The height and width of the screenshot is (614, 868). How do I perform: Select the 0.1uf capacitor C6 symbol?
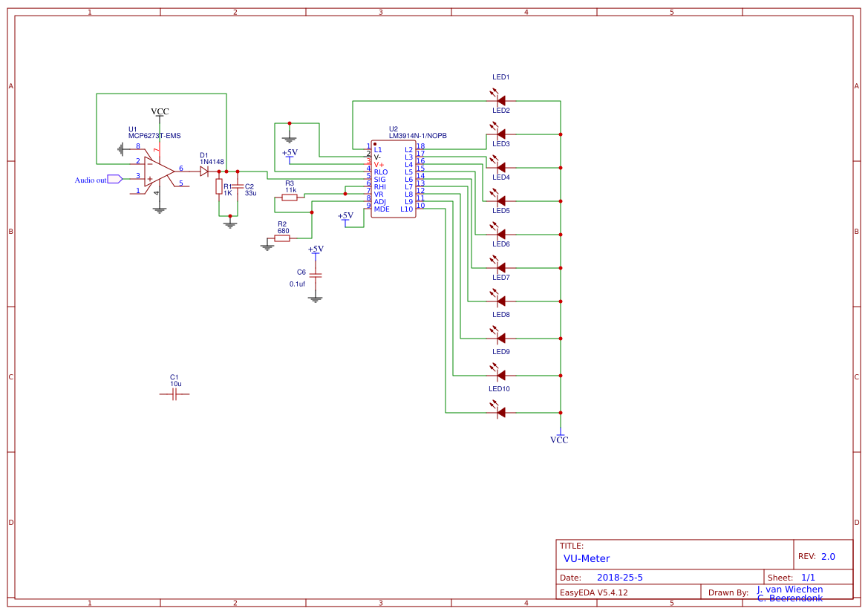(315, 277)
